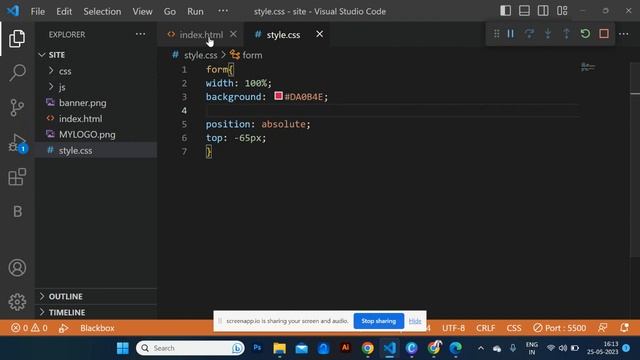Open the Explorer view in activity bar
This screenshot has height=360, width=640.
[x=17, y=38]
